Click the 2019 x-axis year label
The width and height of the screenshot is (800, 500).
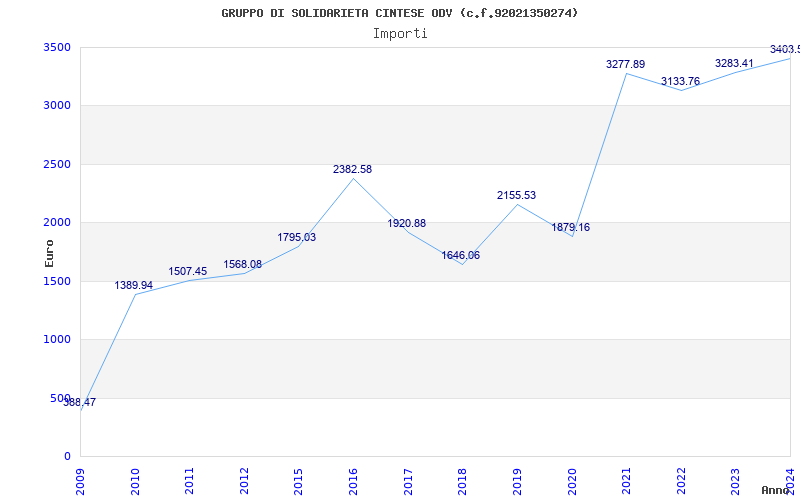pyautogui.click(x=517, y=481)
